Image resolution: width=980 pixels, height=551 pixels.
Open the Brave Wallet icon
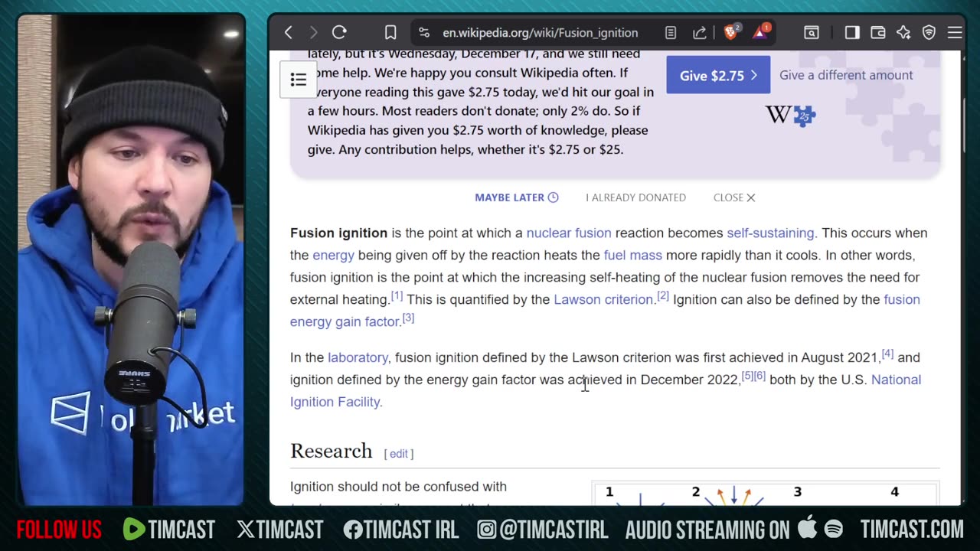point(878,33)
